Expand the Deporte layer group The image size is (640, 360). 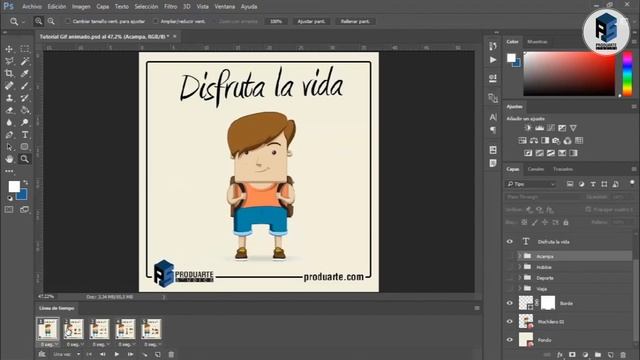tap(520, 278)
